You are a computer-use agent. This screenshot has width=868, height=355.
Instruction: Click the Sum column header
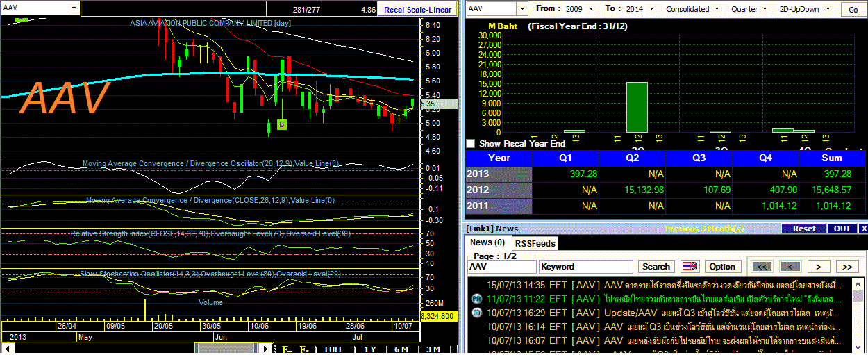click(x=833, y=158)
